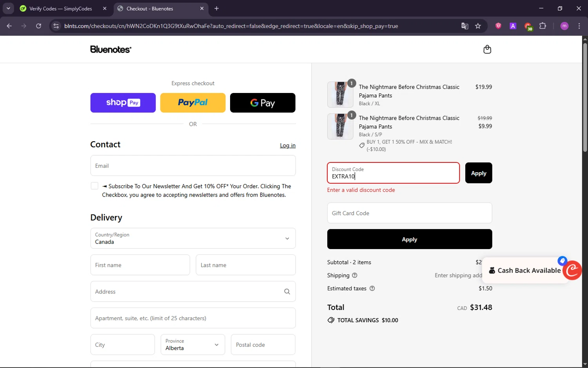Click the estimated taxes help icon
This screenshot has height=368, width=588.
click(x=372, y=288)
